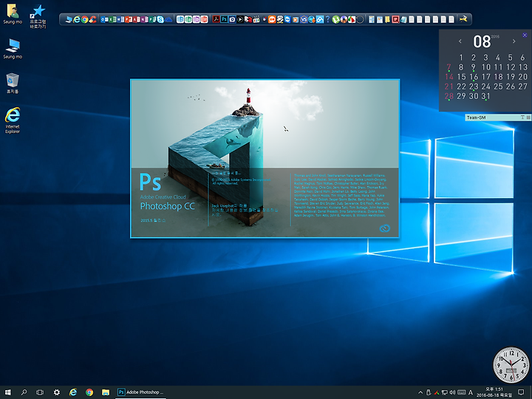The width and height of the screenshot is (532, 399).
Task: Launch Word from the top dock
Action: [120, 19]
